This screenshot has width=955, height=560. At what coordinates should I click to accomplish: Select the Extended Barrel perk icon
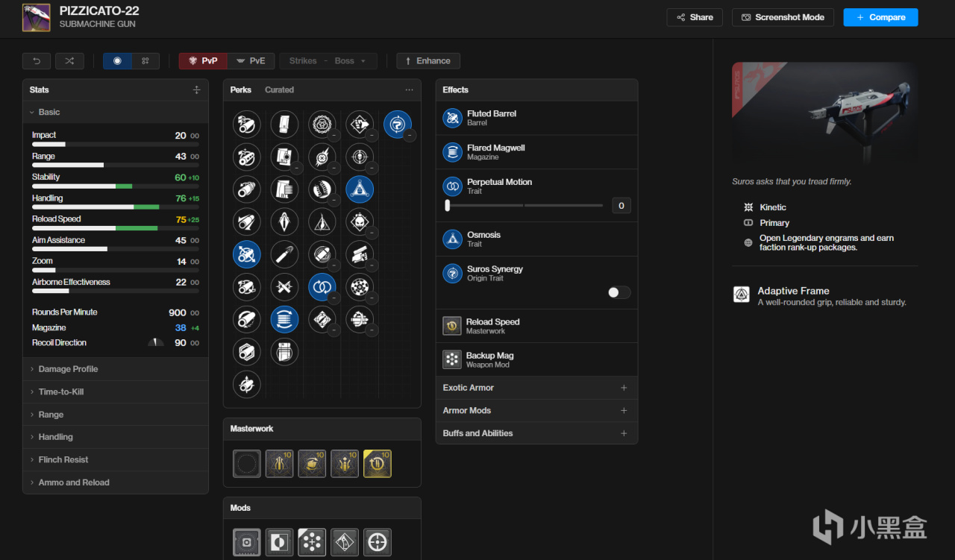tap(247, 221)
